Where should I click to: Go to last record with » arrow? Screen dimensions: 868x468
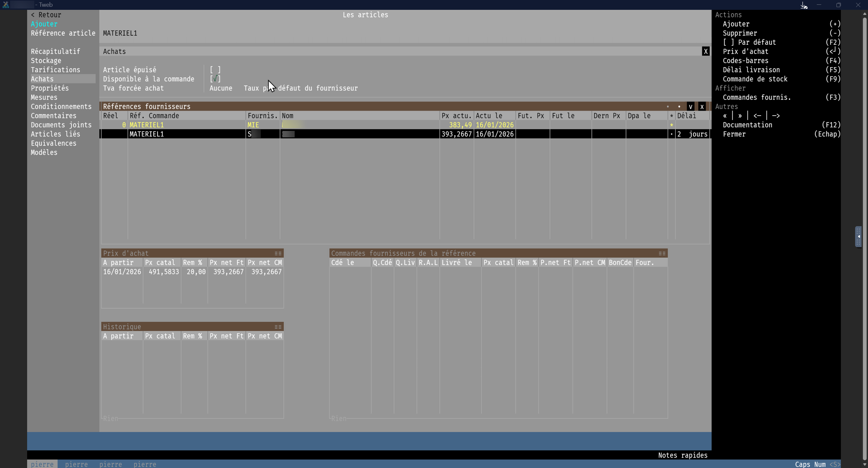(740, 116)
